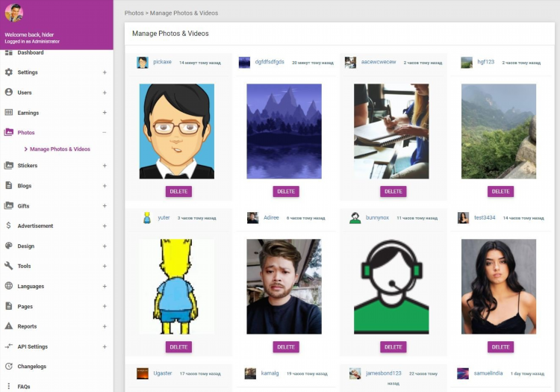Click the Reports warning triangle icon
560x392 pixels.
[x=8, y=326]
